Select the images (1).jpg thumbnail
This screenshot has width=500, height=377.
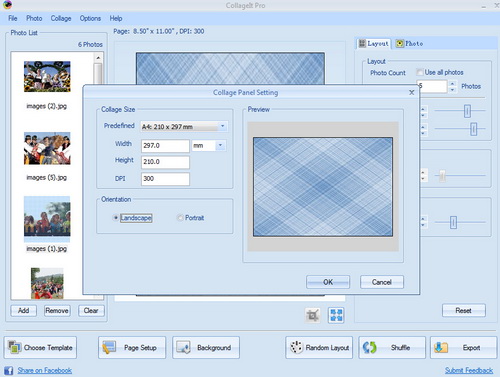[47, 219]
